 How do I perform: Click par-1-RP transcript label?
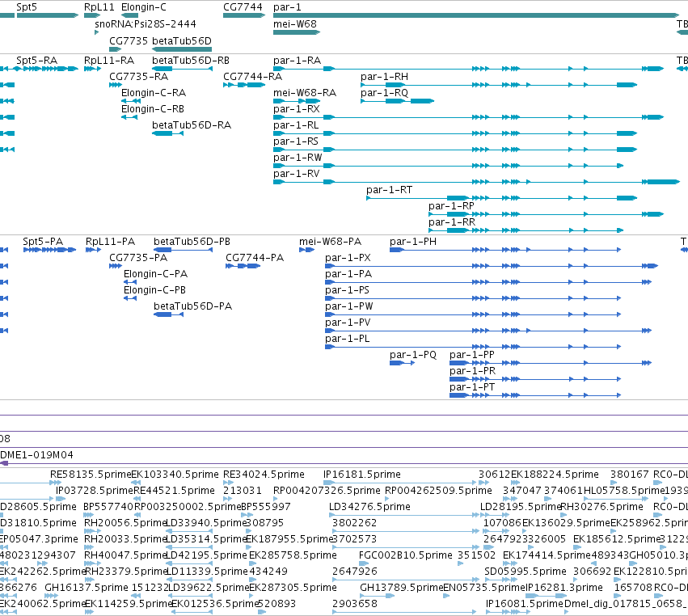click(x=451, y=206)
